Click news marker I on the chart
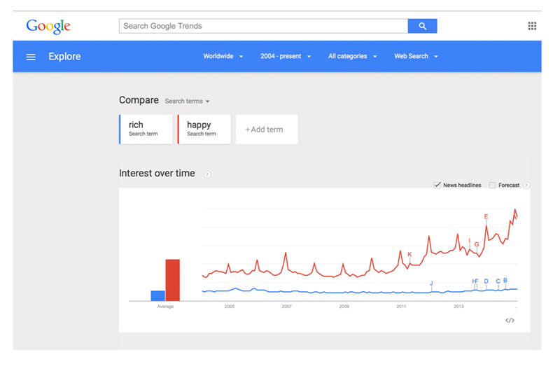The image size is (560, 392). [469, 241]
